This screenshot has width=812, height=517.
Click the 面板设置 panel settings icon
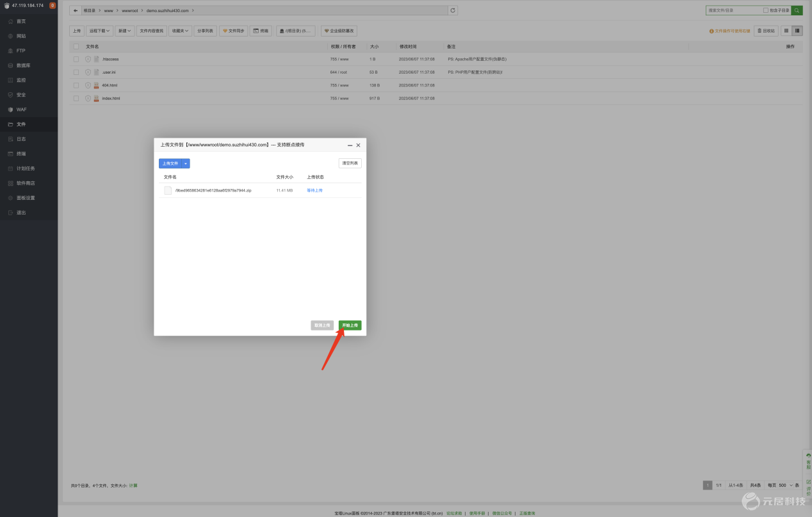tap(10, 198)
